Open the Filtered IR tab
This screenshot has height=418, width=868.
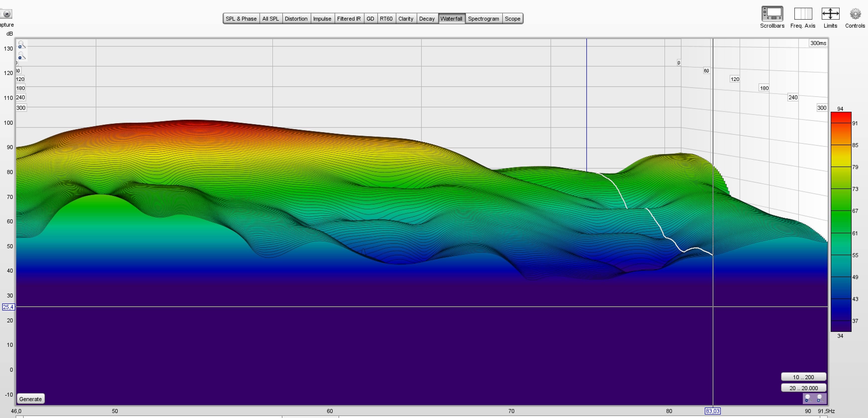pos(348,18)
